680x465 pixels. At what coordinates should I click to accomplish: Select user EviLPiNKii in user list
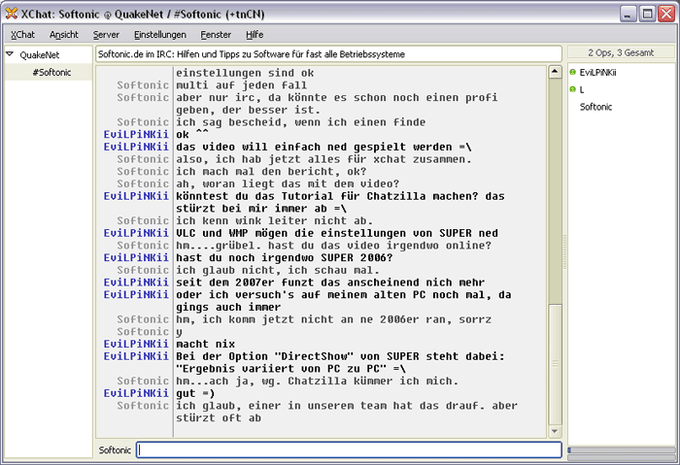[598, 72]
